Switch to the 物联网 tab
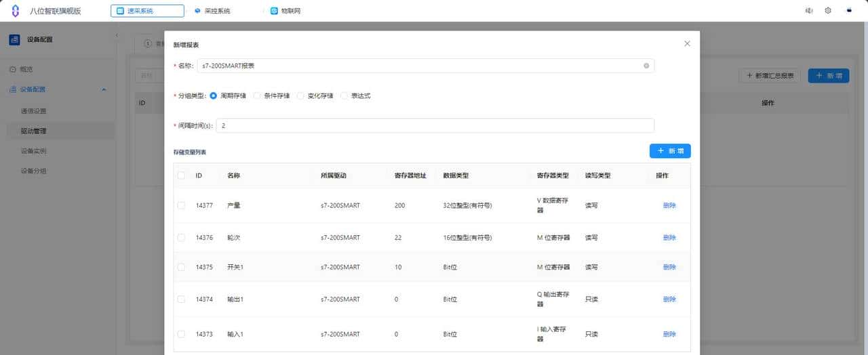This screenshot has width=868, height=355. [285, 11]
